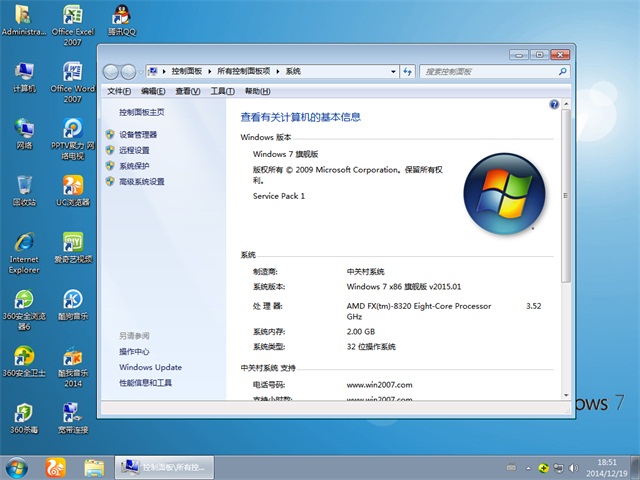
Task: Open the 工具(T) menu
Action: pos(222,91)
